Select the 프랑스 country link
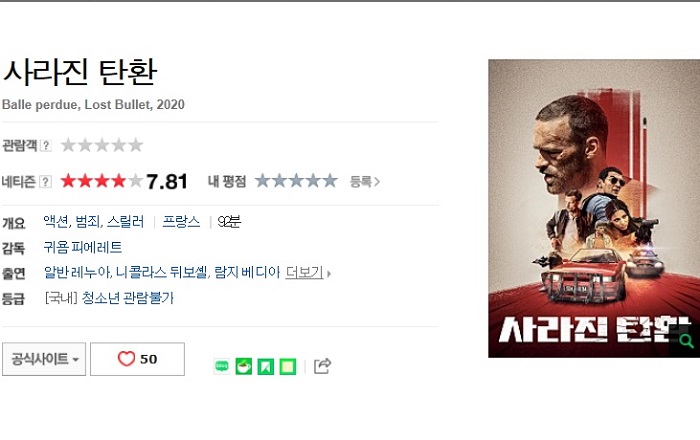The height and width of the screenshot is (440, 700). (181, 221)
